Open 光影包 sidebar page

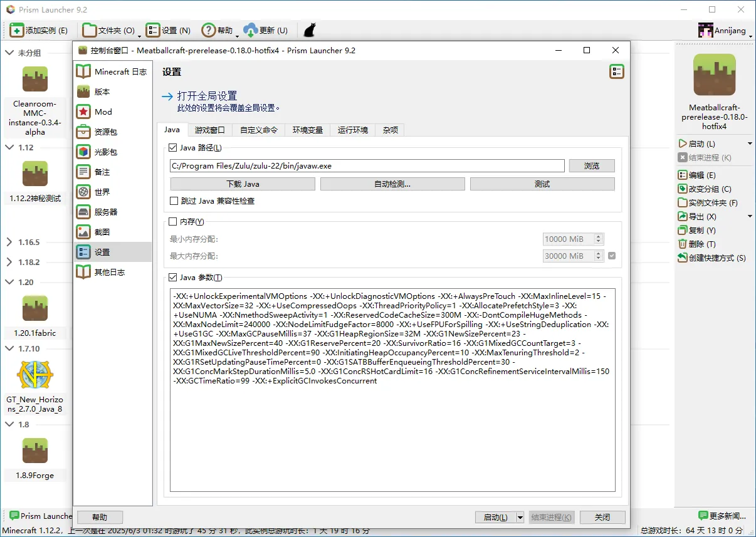click(x=113, y=152)
